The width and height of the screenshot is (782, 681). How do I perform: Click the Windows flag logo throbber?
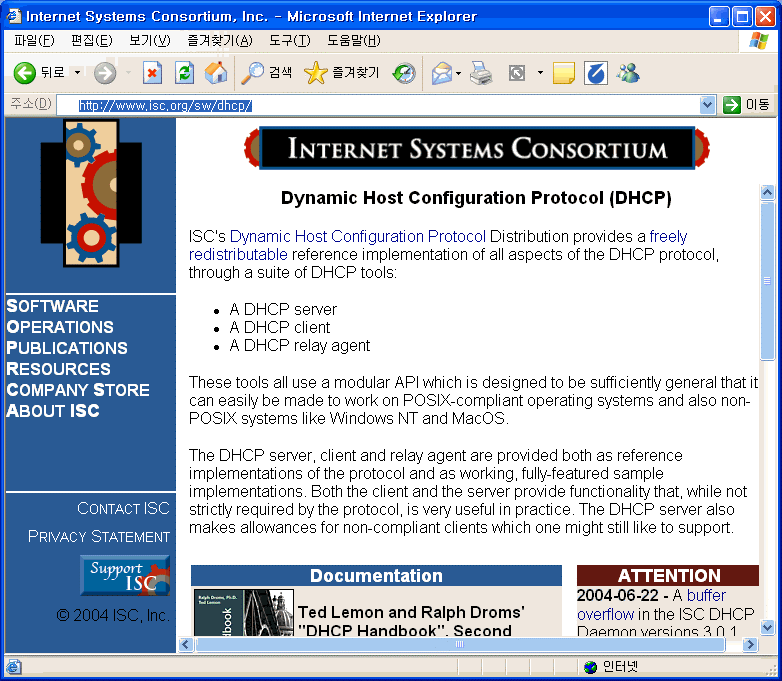click(759, 40)
